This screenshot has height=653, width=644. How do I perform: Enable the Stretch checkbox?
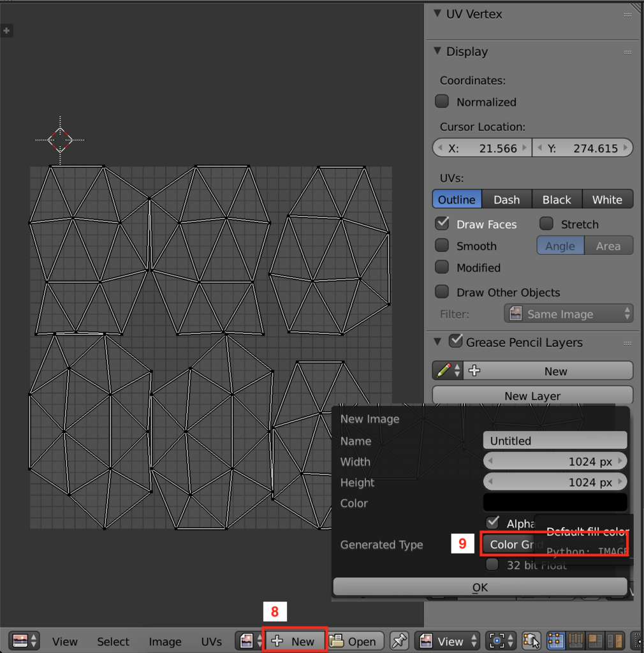click(x=546, y=224)
